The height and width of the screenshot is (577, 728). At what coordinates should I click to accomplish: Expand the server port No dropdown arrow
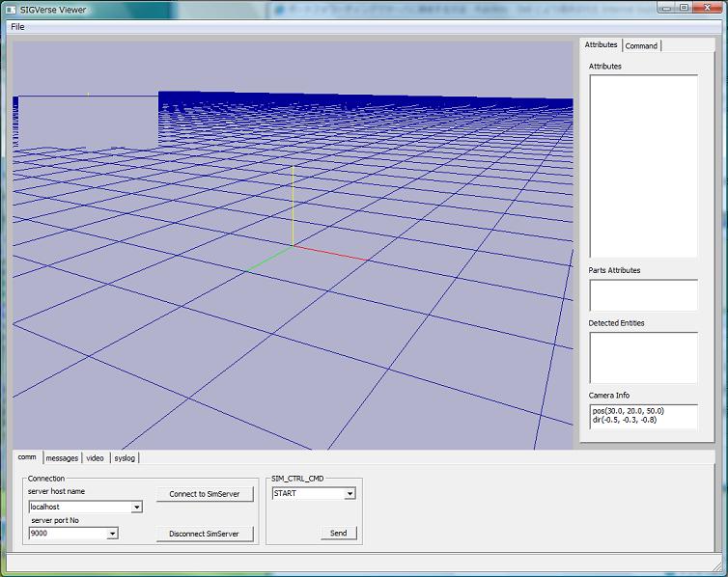pyautogui.click(x=112, y=533)
